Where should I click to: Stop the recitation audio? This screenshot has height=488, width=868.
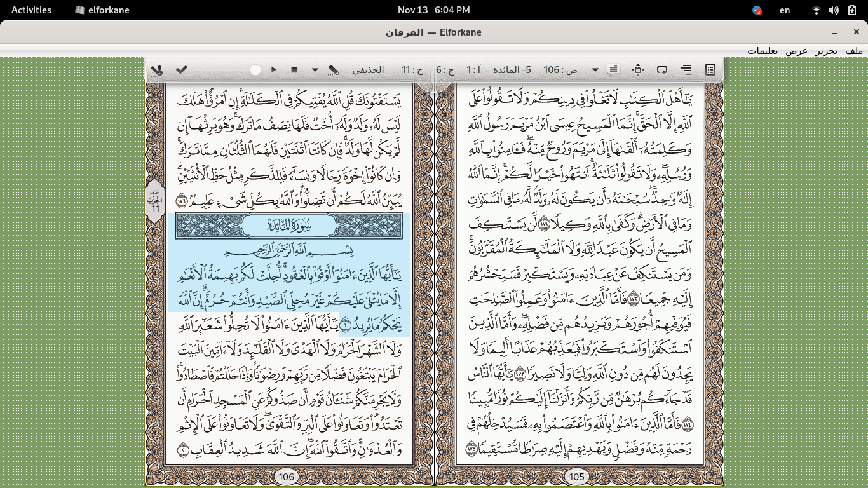[x=294, y=70]
